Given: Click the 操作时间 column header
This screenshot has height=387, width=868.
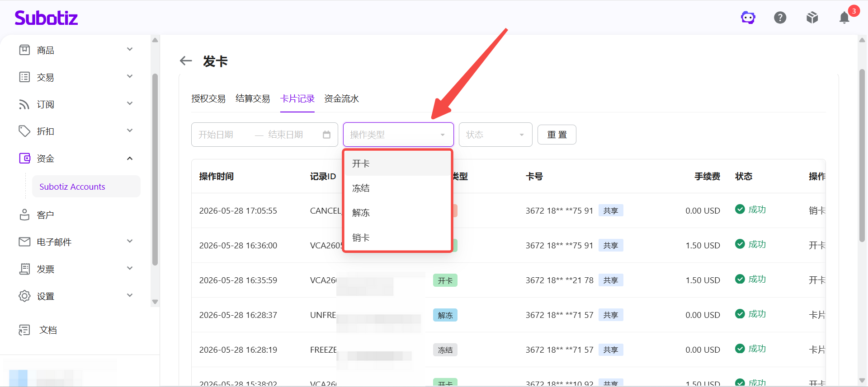Looking at the screenshot, I should click(x=216, y=176).
